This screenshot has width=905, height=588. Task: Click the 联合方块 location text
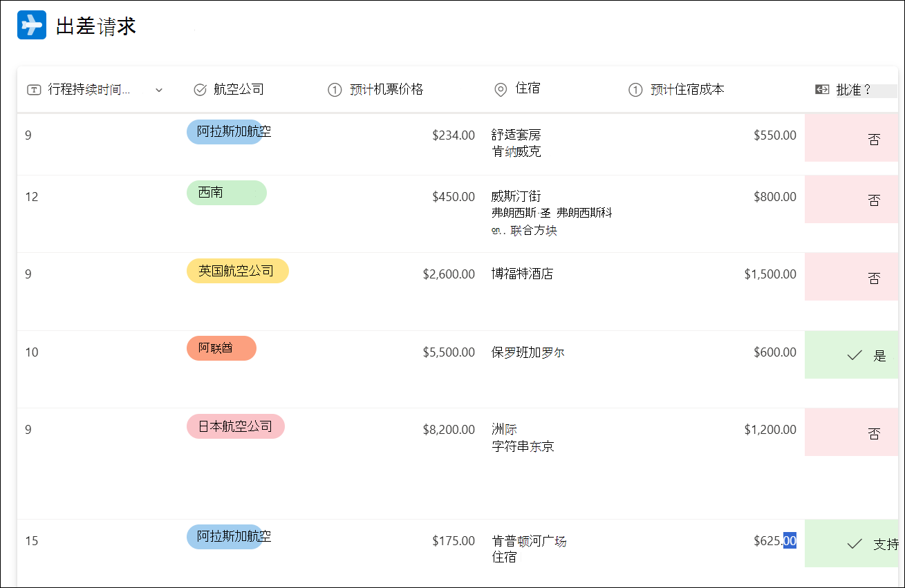click(534, 231)
